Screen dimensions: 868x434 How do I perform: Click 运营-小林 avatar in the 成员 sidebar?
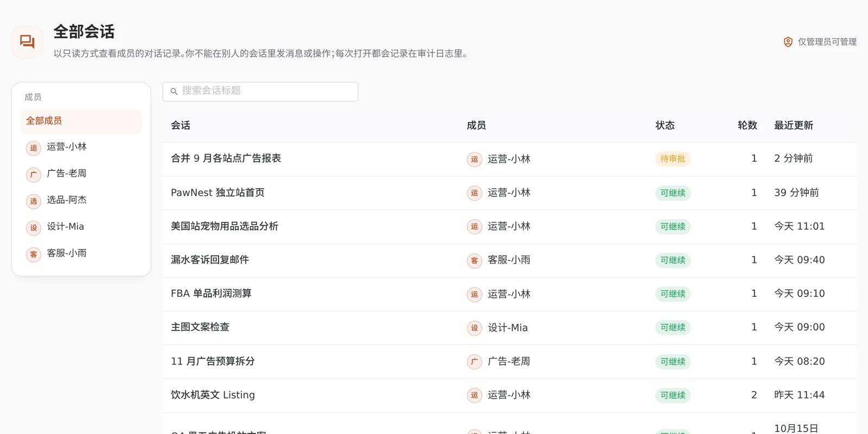point(34,148)
